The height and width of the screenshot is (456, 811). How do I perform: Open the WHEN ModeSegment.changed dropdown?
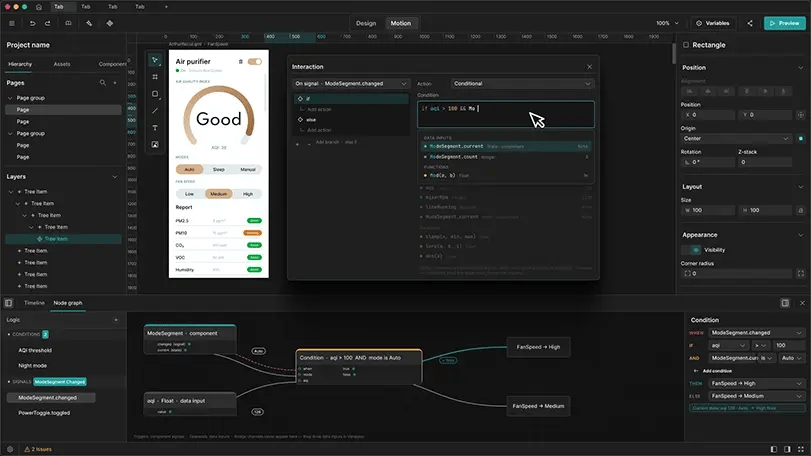[757, 333]
